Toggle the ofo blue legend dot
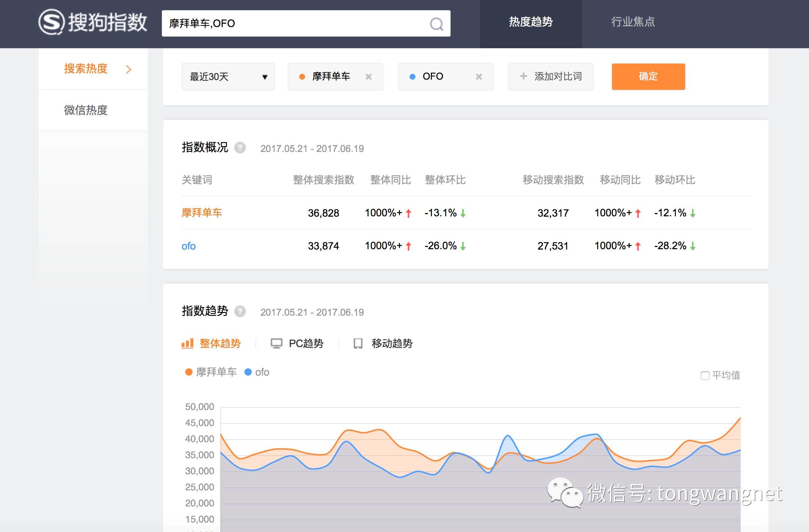The width and height of the screenshot is (809, 532). (248, 372)
